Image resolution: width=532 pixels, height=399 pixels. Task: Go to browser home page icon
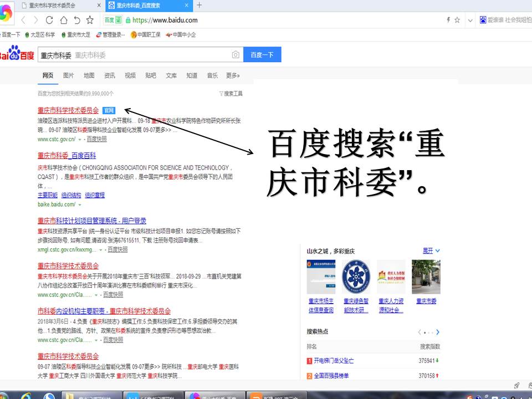pyautogui.click(x=63, y=20)
